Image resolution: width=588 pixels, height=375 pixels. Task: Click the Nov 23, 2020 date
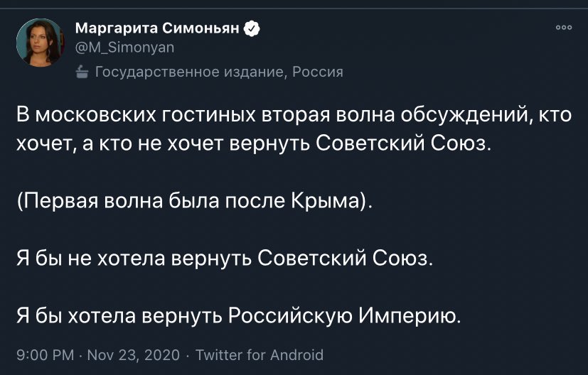pos(134,355)
